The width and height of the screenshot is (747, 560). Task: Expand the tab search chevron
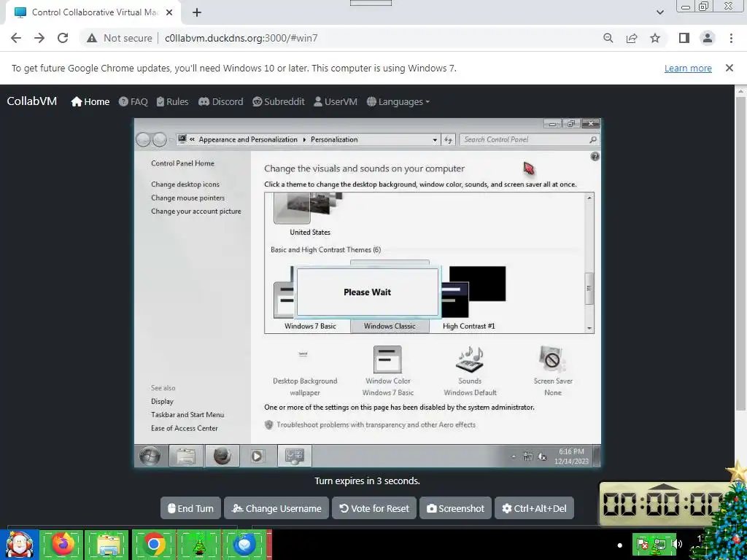click(x=659, y=12)
